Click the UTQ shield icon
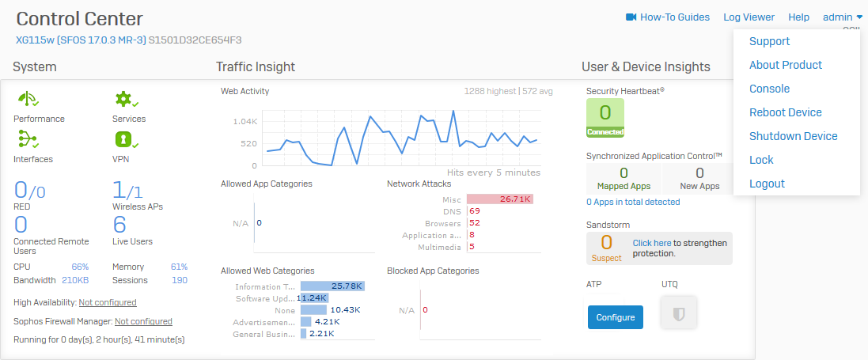Screen dimensions: 868x360 coord(679,314)
